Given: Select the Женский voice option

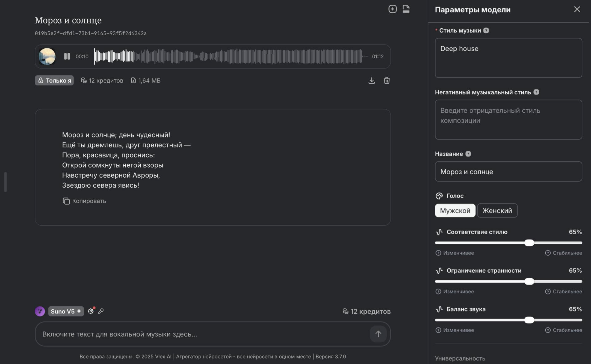Looking at the screenshot, I should 497,210.
